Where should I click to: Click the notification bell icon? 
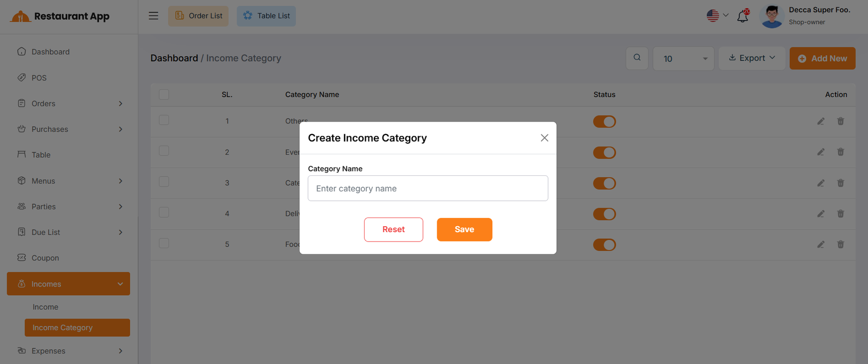[743, 16]
